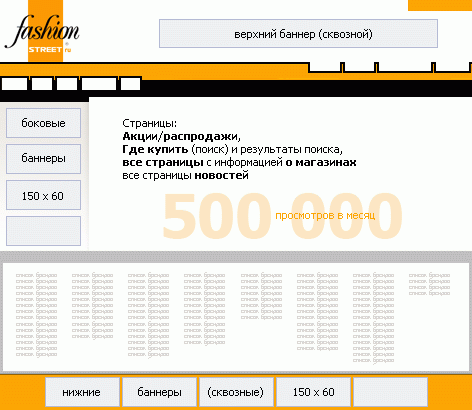Click the новостей bold text

click(x=222, y=175)
